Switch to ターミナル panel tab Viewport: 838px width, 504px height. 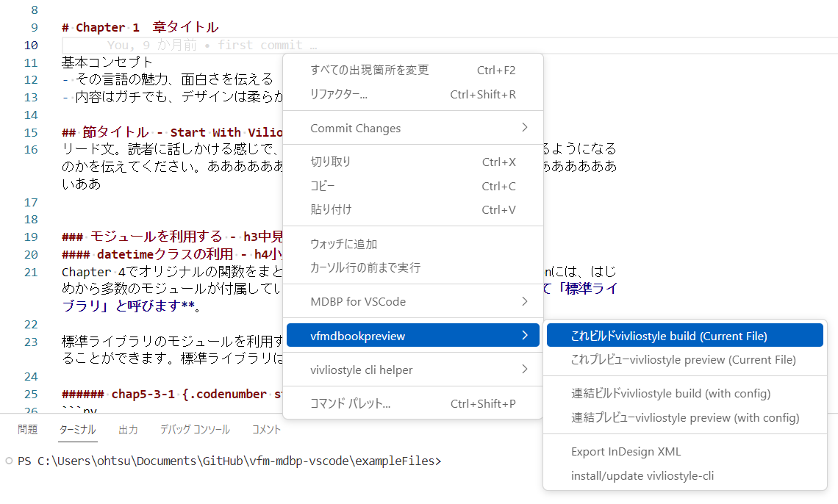(x=77, y=429)
